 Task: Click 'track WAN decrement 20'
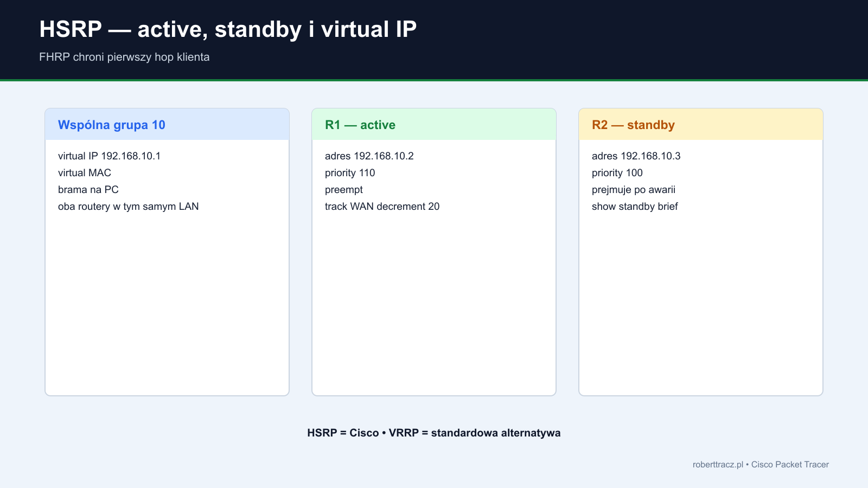tap(382, 207)
